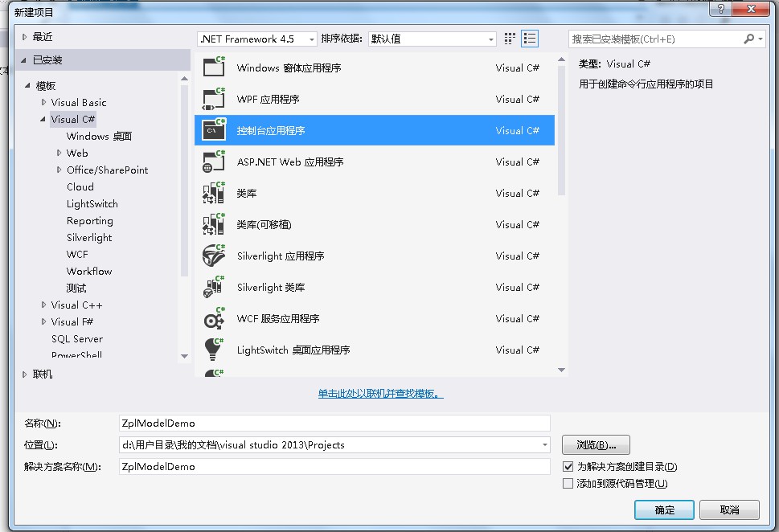Collapse the Visual C# node
779x532 pixels.
(43, 119)
